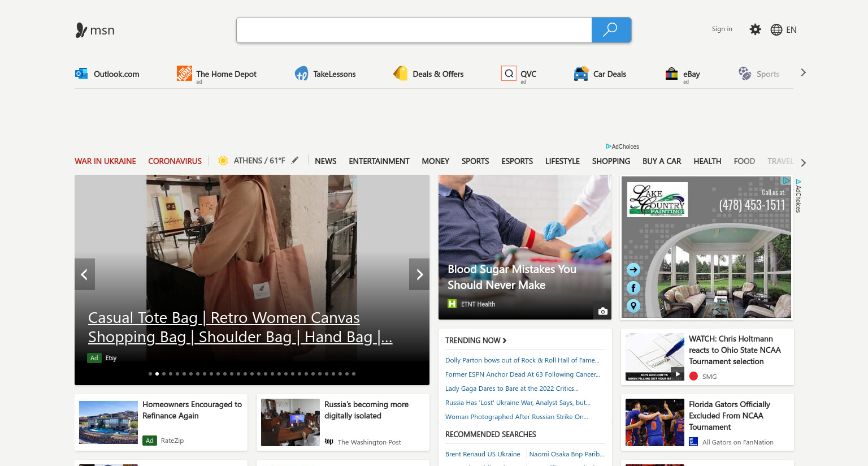Select the second carousel dot indicator
The width and height of the screenshot is (868, 466).
click(x=157, y=374)
